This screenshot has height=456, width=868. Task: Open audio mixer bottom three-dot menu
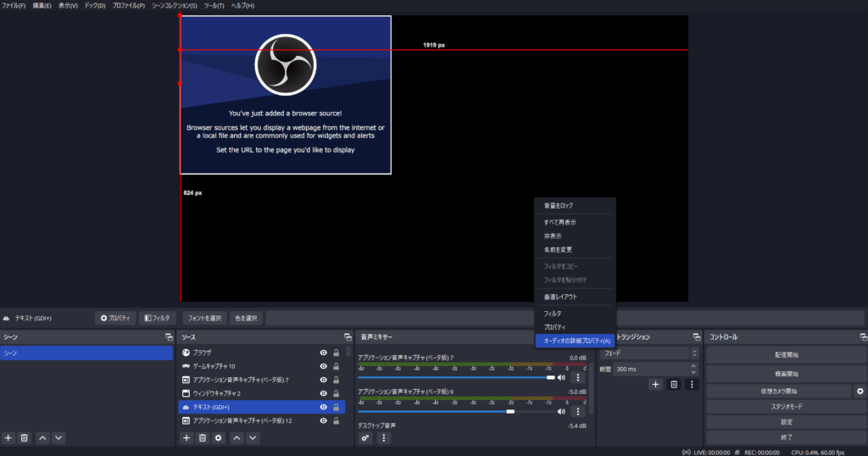coord(384,437)
